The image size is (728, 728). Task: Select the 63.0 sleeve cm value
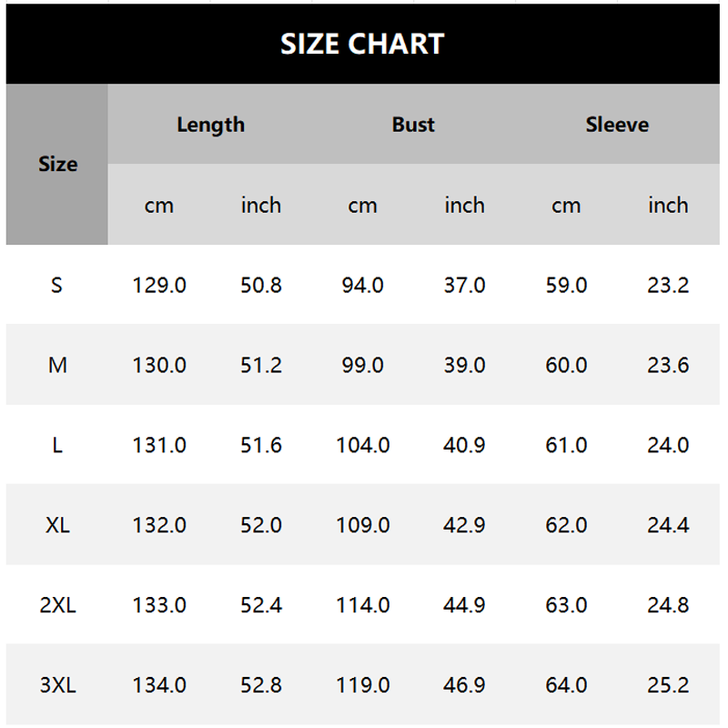pos(566,605)
